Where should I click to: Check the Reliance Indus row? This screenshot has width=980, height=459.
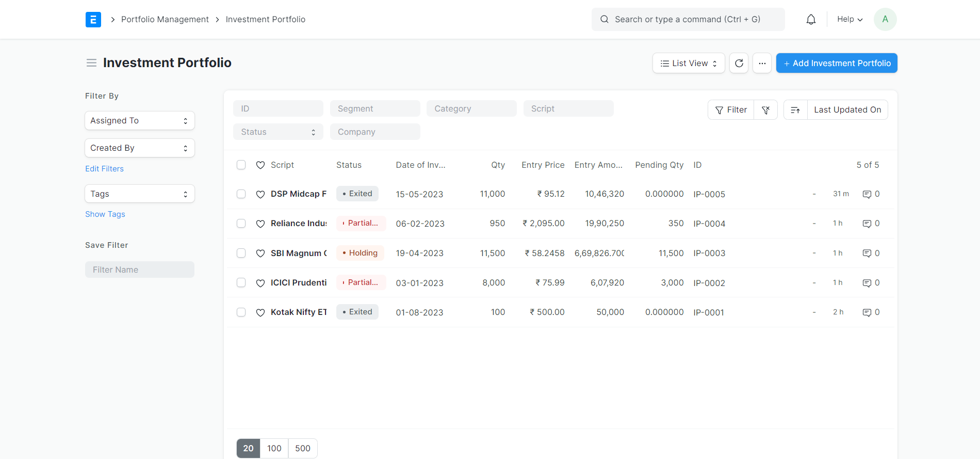pyautogui.click(x=241, y=224)
